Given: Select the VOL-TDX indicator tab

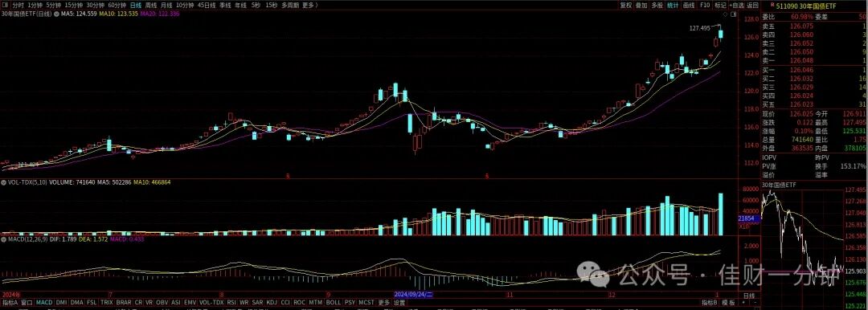Looking at the screenshot, I should click(x=211, y=302).
